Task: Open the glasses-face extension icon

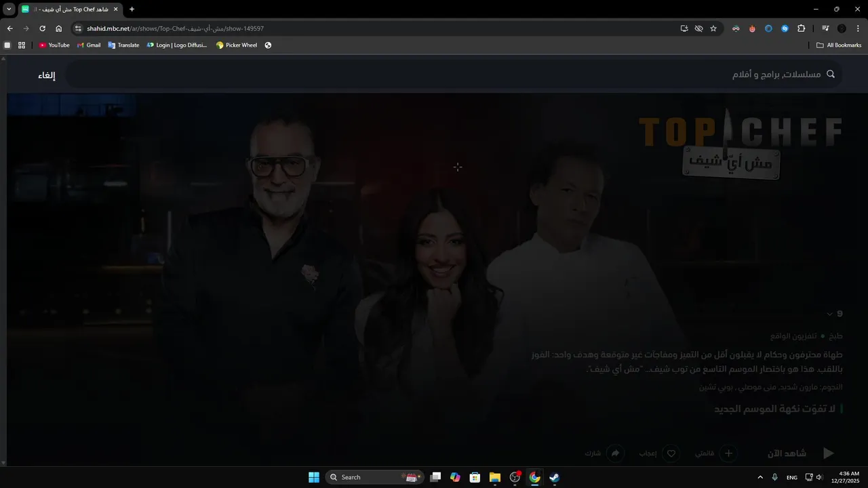Action: coord(736,28)
